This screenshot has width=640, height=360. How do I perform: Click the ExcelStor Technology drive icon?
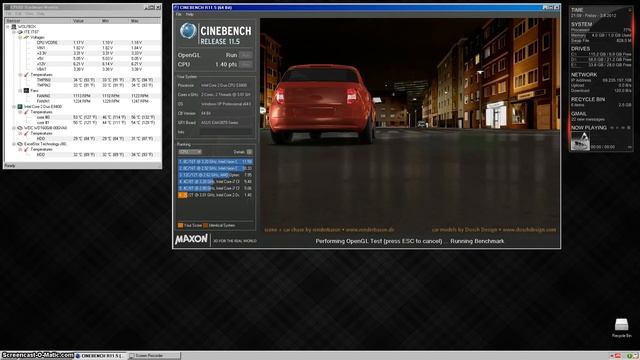[20, 144]
